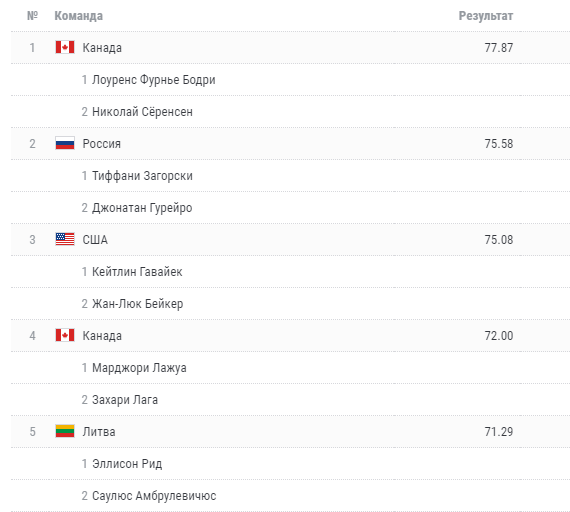Open athlete Эллисон Рид

(x=127, y=464)
